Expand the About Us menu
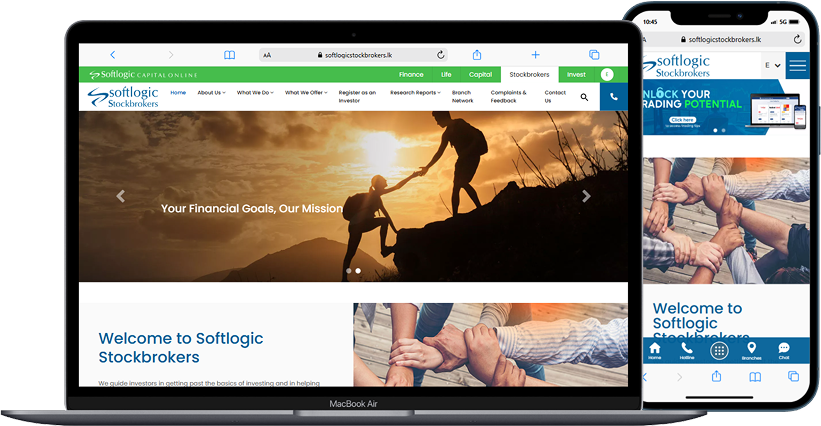821x426 pixels. (x=212, y=93)
